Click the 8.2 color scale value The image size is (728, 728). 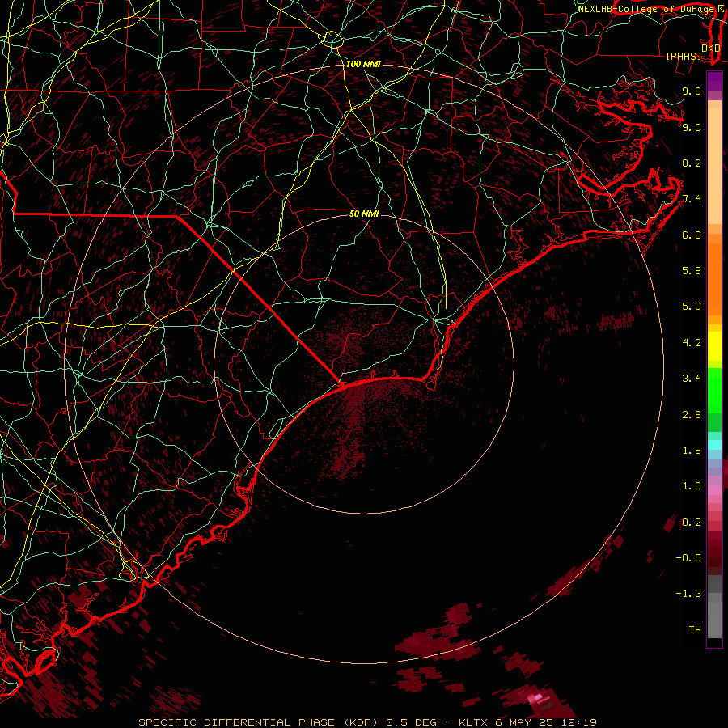coord(692,163)
